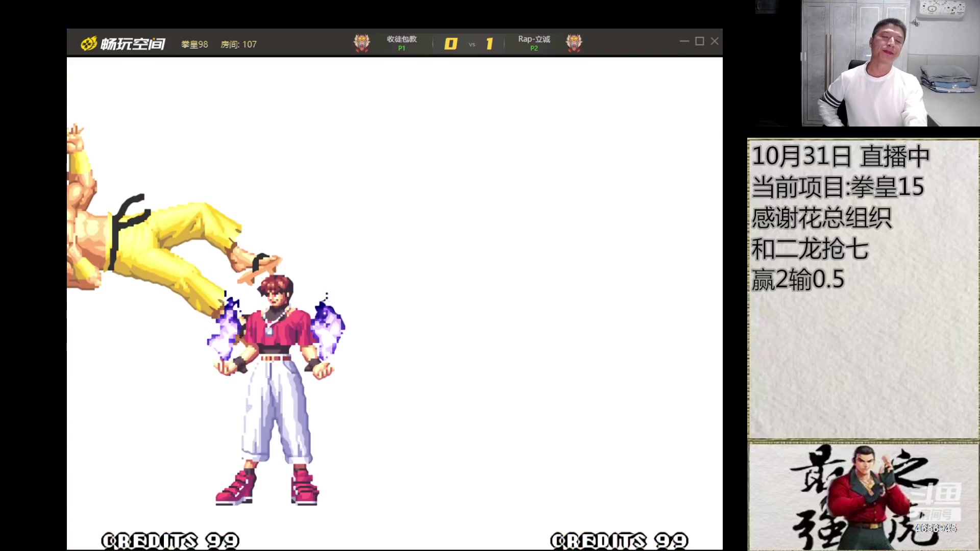Click player name 收徒包教
The height and width of the screenshot is (551, 980).
click(x=402, y=39)
